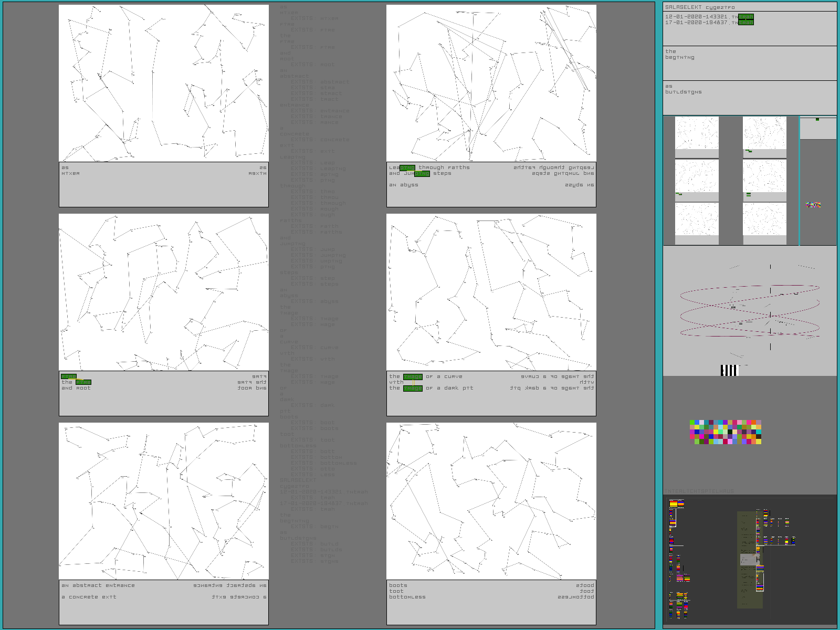Select "the beginning" text panel
Viewport: 840px width, 630px height.
click(749, 62)
